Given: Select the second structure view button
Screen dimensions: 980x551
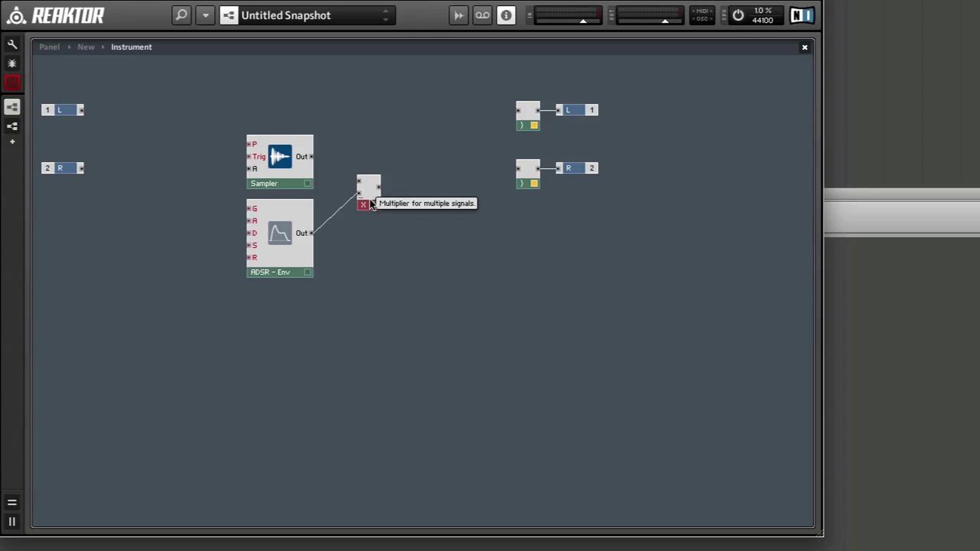Looking at the screenshot, I should tap(12, 126).
